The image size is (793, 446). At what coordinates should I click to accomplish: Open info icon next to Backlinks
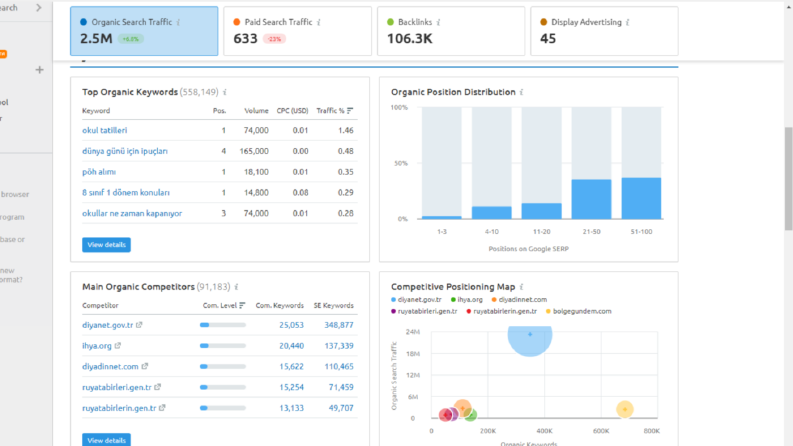[x=438, y=22]
